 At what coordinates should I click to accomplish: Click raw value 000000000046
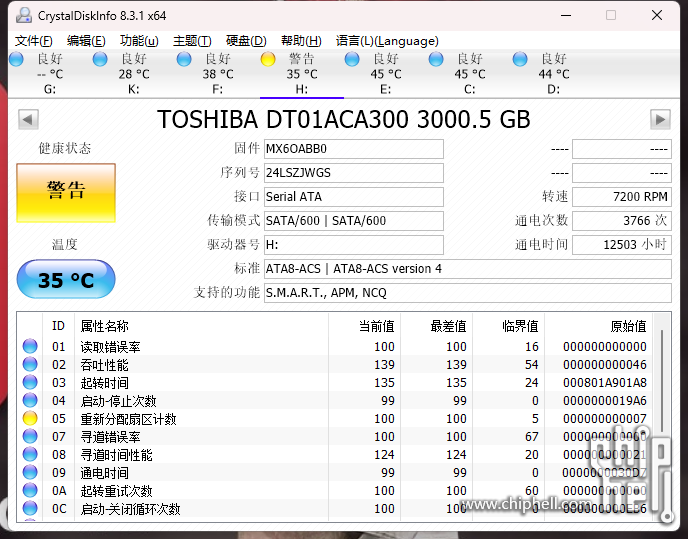[605, 365]
